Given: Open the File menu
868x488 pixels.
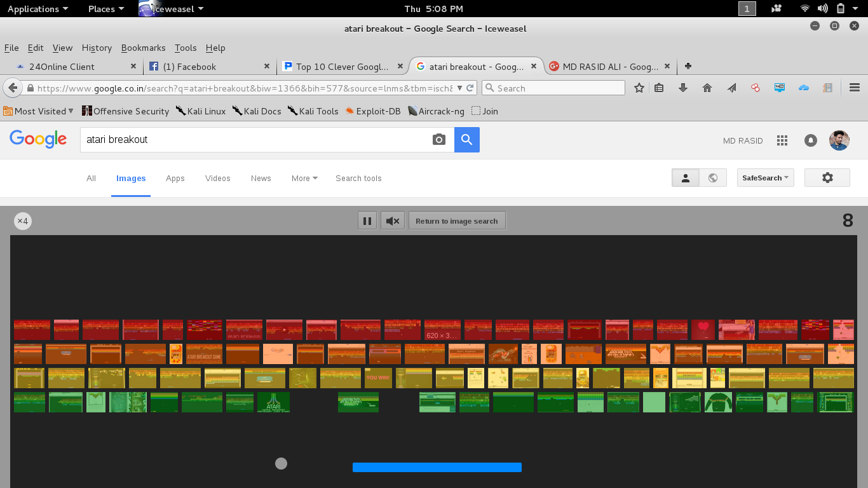Looking at the screenshot, I should point(11,48).
